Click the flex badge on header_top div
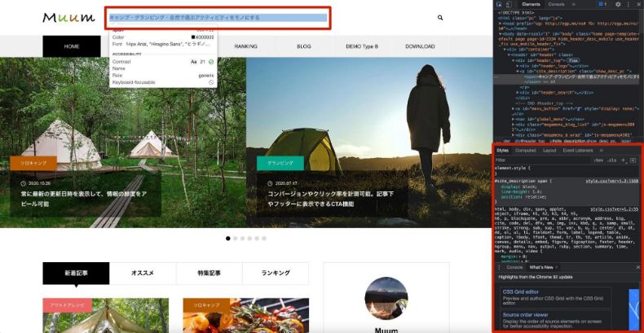Image resolution: width=644 pixels, height=333 pixels. 573,60
